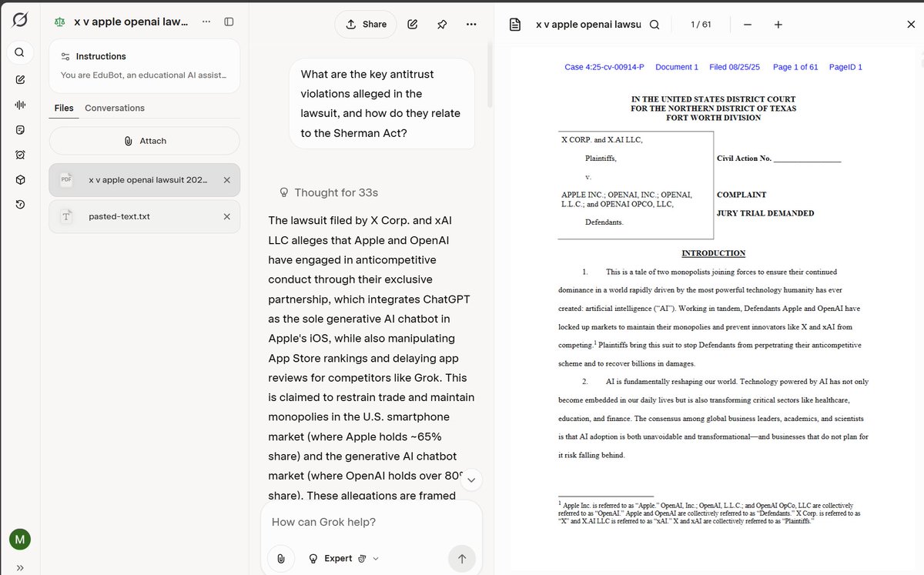Select the pasted-text.txt file
This screenshot has height=575, width=924.
144,216
